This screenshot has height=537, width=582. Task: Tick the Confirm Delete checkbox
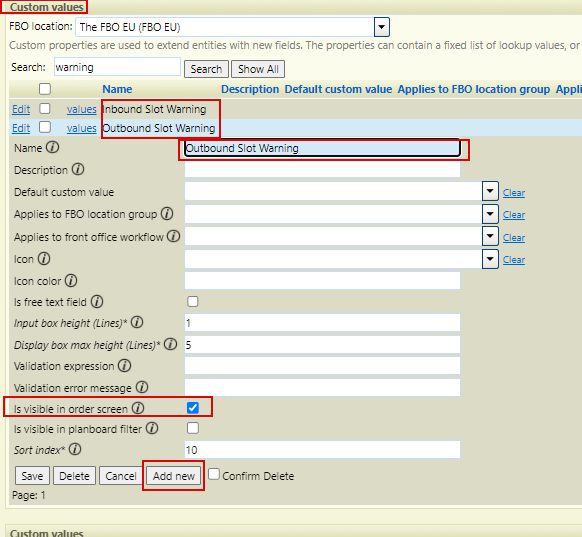(x=213, y=474)
